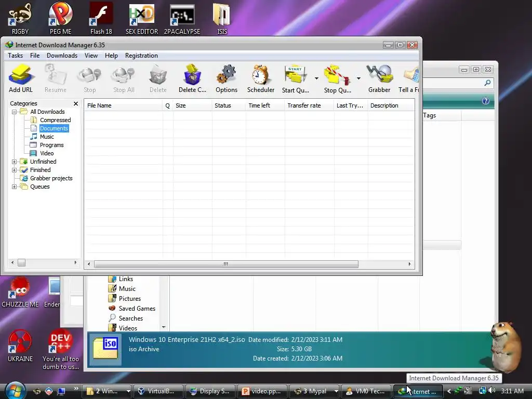Select the Video category

47,153
